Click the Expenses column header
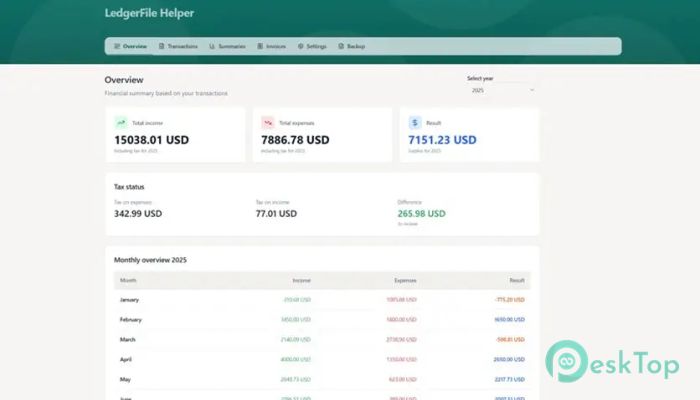The height and width of the screenshot is (400, 700). (x=405, y=280)
